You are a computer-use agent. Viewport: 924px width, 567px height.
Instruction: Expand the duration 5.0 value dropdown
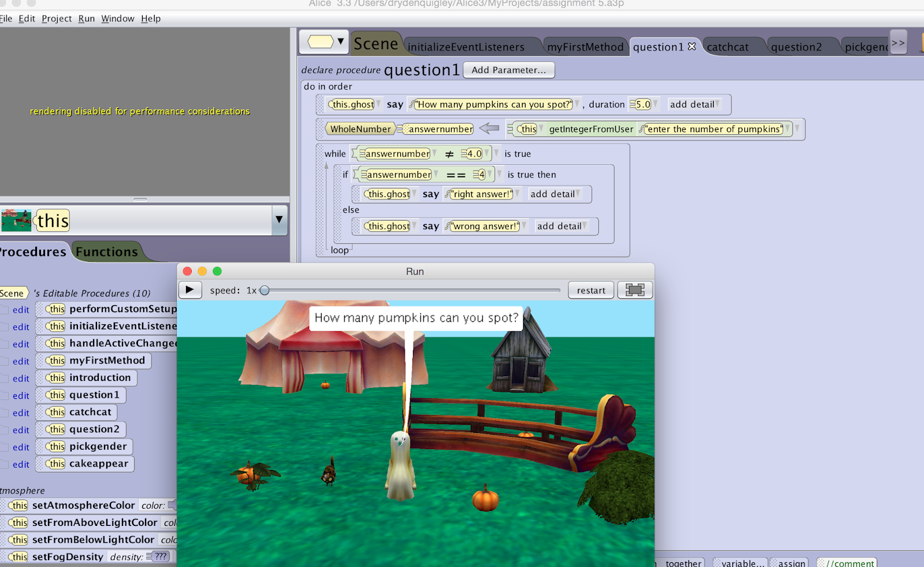[x=655, y=105]
